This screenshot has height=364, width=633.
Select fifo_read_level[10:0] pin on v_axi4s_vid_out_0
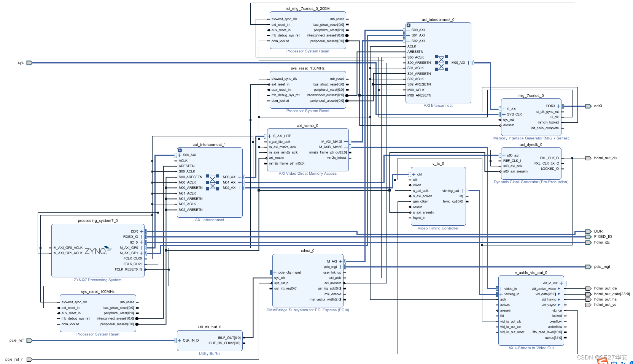tap(547, 332)
